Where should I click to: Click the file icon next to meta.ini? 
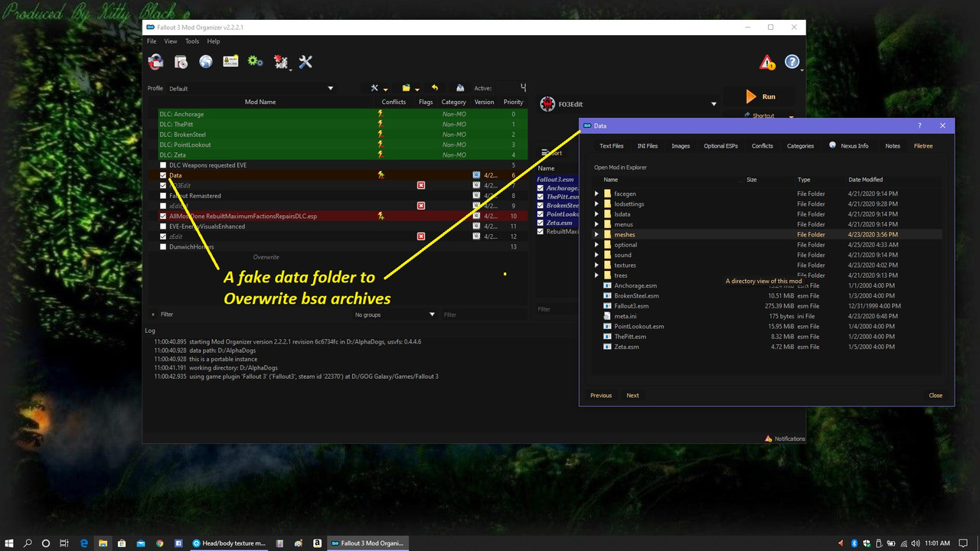(607, 316)
